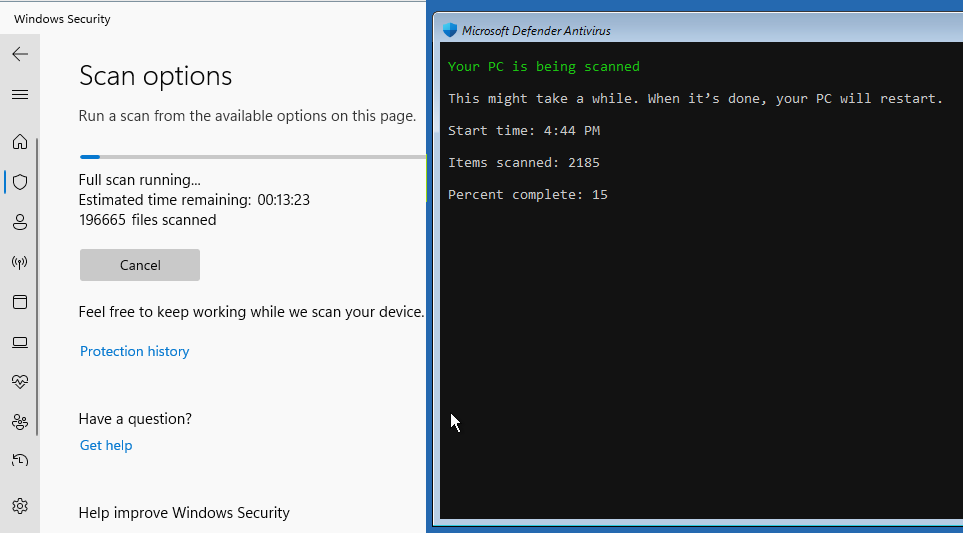Open Protection history clock icon in sidebar
This screenshot has width=963, height=533.
(20, 460)
